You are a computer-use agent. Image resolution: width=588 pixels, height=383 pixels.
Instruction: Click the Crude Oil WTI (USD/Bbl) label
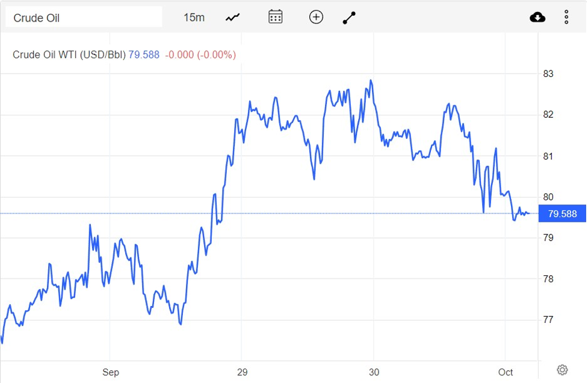click(69, 55)
